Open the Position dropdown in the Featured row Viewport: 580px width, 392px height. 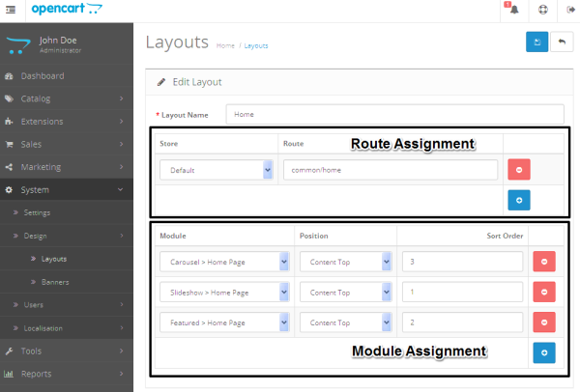click(x=345, y=322)
